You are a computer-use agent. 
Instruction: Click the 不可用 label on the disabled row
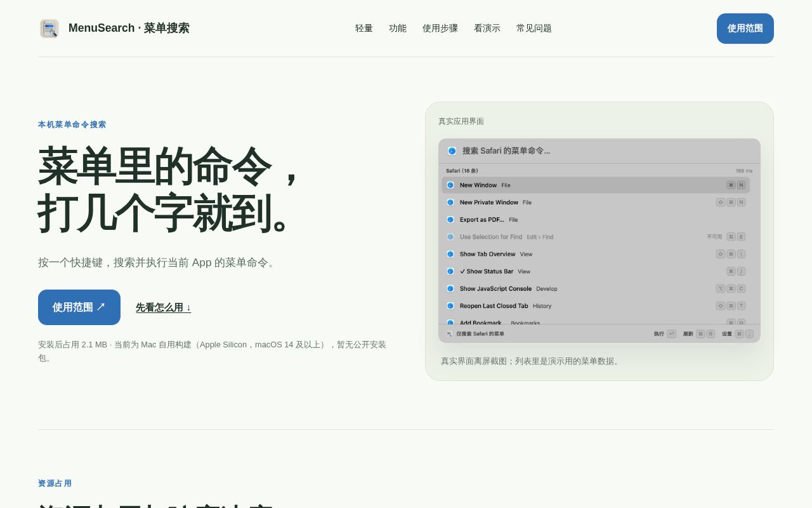point(714,237)
